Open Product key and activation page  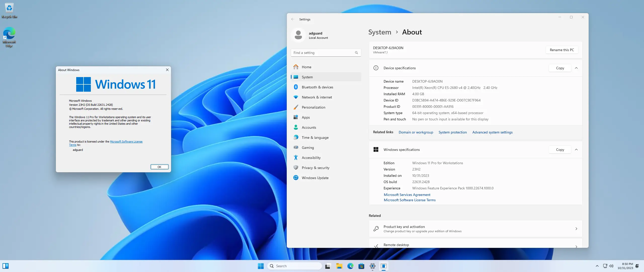click(475, 229)
